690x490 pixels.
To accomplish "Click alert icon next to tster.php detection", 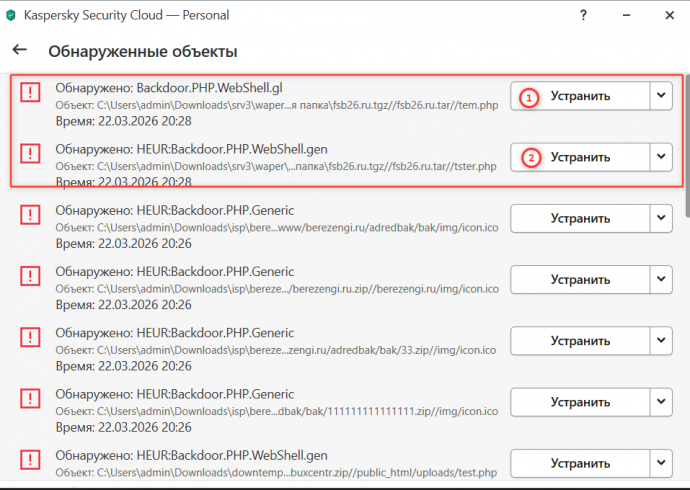I will click(x=31, y=156).
